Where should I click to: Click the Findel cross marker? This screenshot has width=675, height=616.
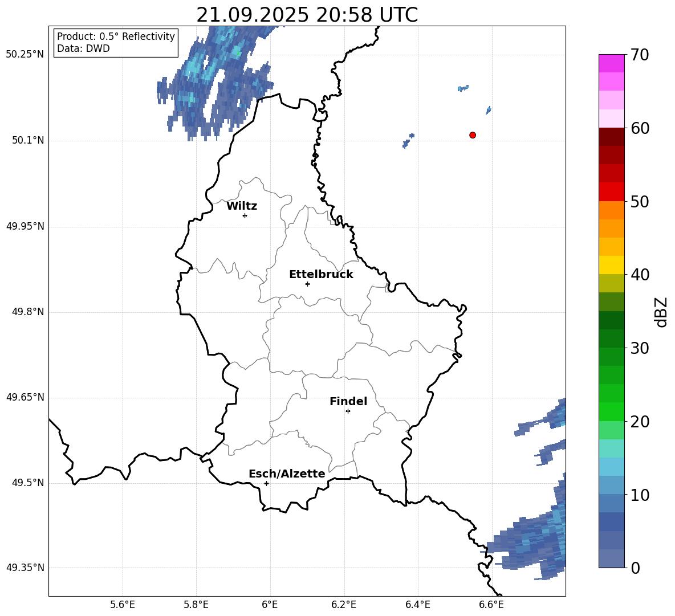point(348,411)
